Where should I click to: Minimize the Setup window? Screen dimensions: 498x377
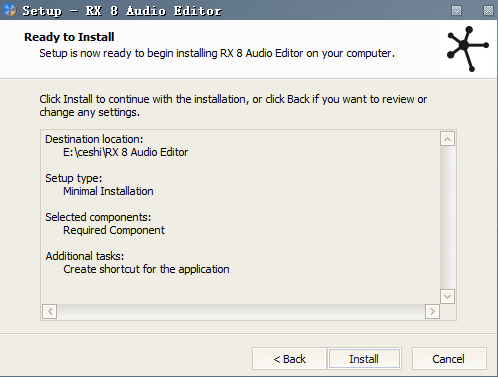coord(456,11)
